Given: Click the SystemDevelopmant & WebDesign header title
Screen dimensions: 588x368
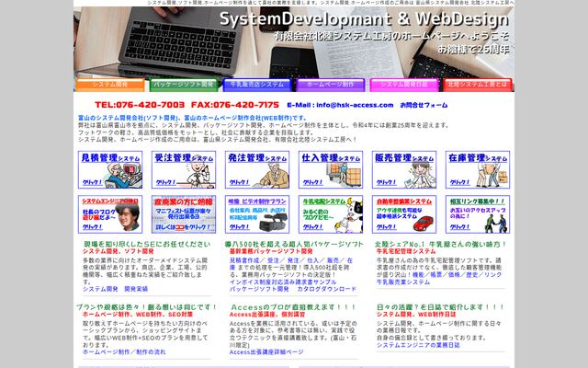Looking at the screenshot, I should (x=364, y=19).
